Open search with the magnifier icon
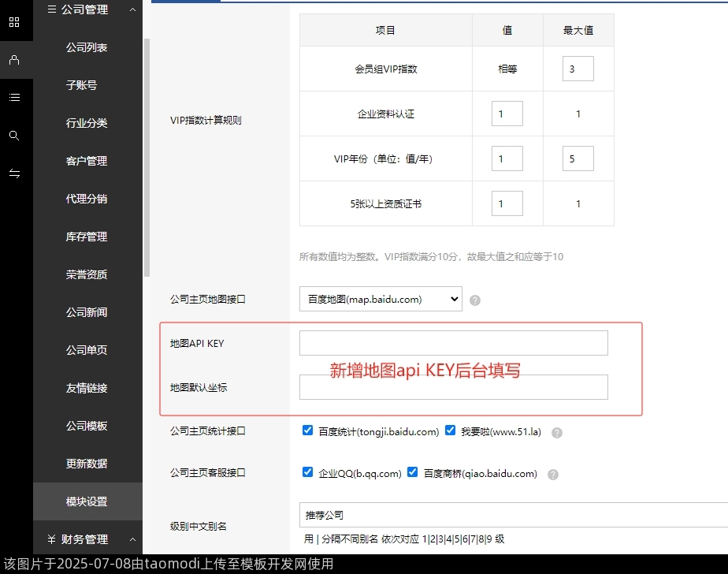The width and height of the screenshot is (728, 574). pyautogui.click(x=14, y=135)
